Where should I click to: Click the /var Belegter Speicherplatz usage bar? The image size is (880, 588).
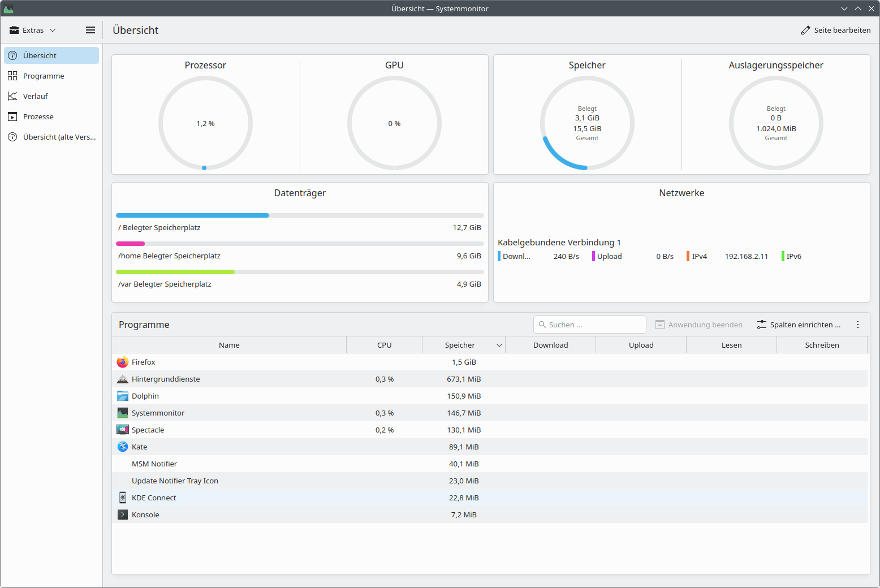(x=300, y=272)
